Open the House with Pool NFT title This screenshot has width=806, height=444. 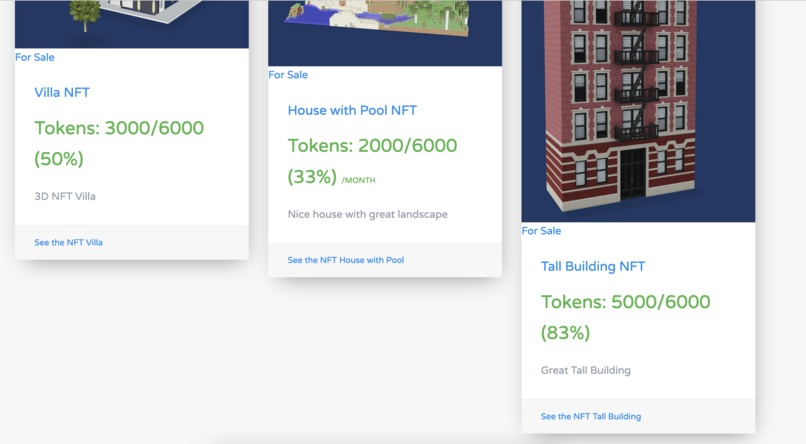pyautogui.click(x=352, y=110)
